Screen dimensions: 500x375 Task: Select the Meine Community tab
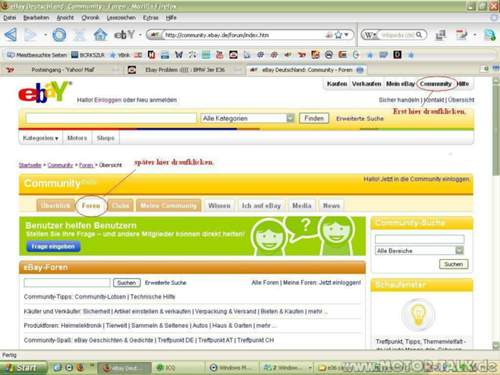(169, 205)
